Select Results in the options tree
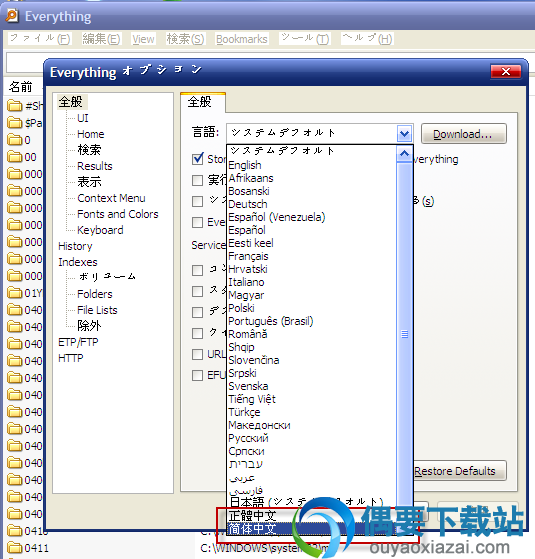The height and width of the screenshot is (559, 535). [94, 166]
